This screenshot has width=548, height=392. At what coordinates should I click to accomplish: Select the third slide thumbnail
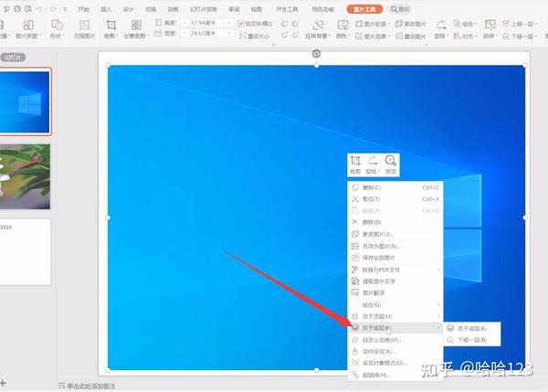25,252
